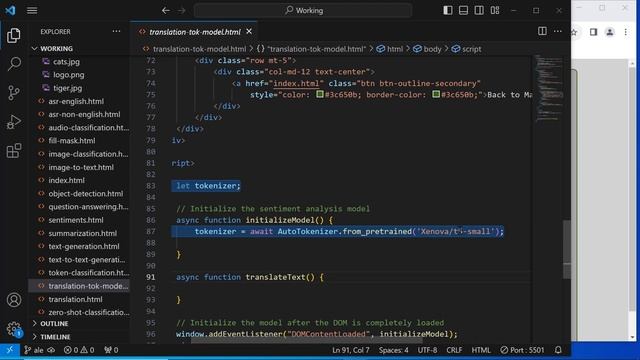This screenshot has height=360, width=640.
Task: Open remote window status bar button
Action: pyautogui.click(x=9, y=350)
